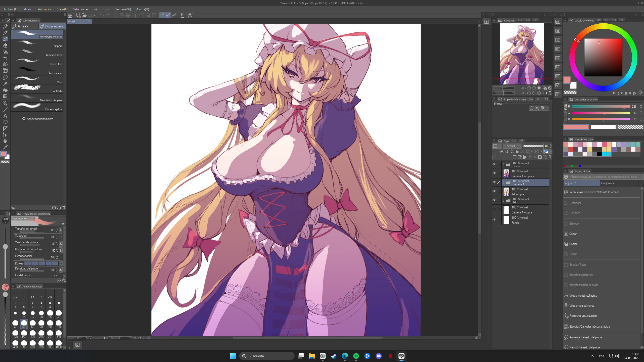Click Copiar in Acceso rápido
The height and width of the screenshot is (362, 644).
(x=602, y=244)
